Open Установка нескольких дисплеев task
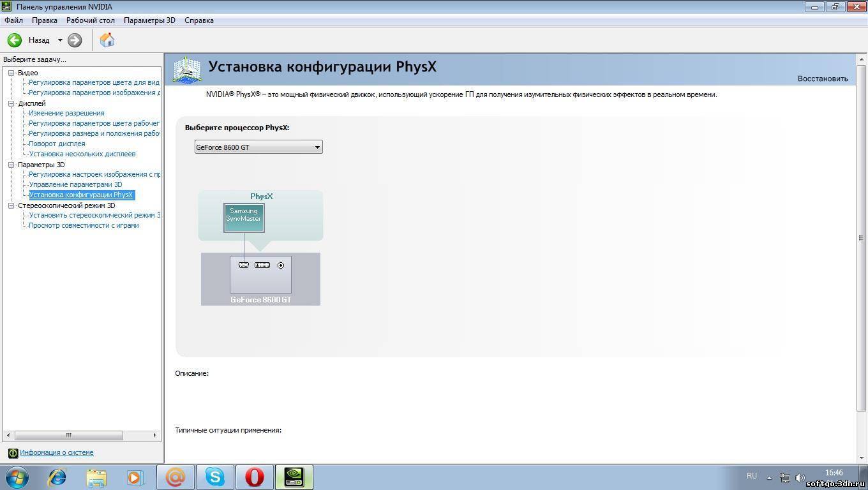This screenshot has width=868, height=490. (x=82, y=154)
